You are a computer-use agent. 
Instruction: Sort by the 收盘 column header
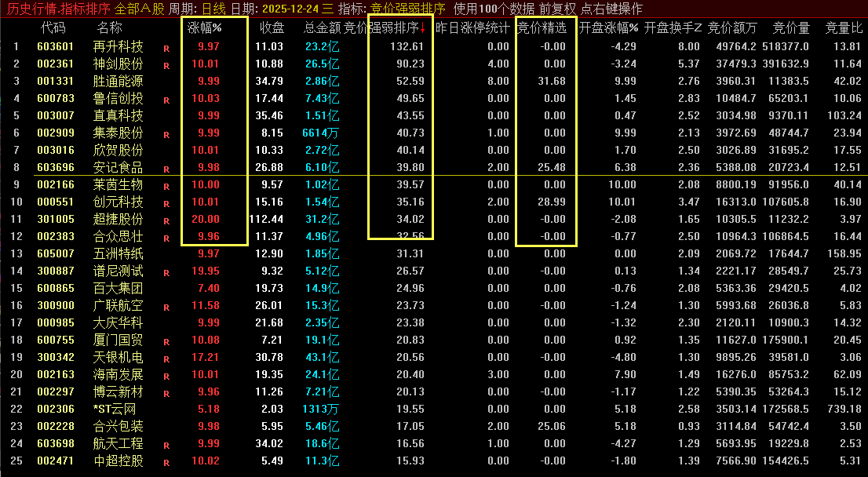(x=272, y=27)
